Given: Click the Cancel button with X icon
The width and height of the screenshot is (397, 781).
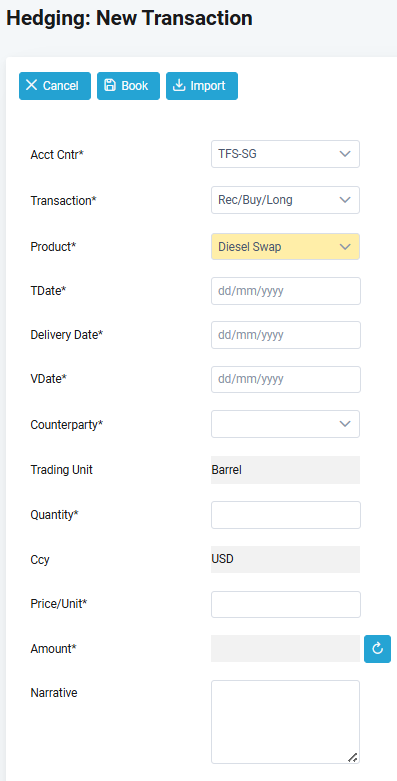Looking at the screenshot, I should (55, 86).
